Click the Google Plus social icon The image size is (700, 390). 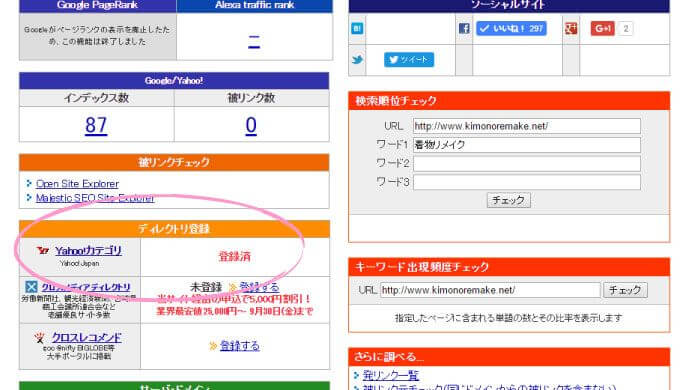pyautogui.click(x=571, y=29)
